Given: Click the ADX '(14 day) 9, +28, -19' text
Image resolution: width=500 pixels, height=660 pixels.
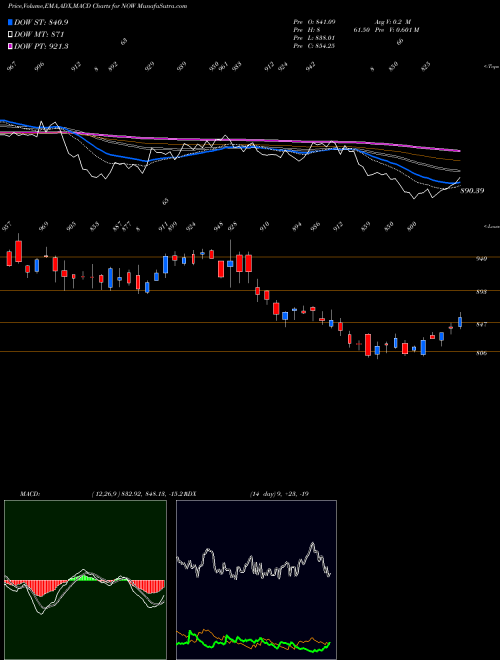Looking at the screenshot, I should 279,494.
